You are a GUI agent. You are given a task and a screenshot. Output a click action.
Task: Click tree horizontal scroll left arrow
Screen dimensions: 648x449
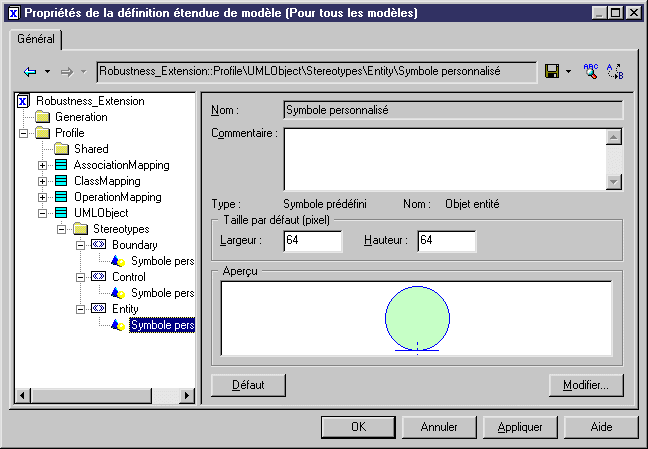[x=22, y=396]
